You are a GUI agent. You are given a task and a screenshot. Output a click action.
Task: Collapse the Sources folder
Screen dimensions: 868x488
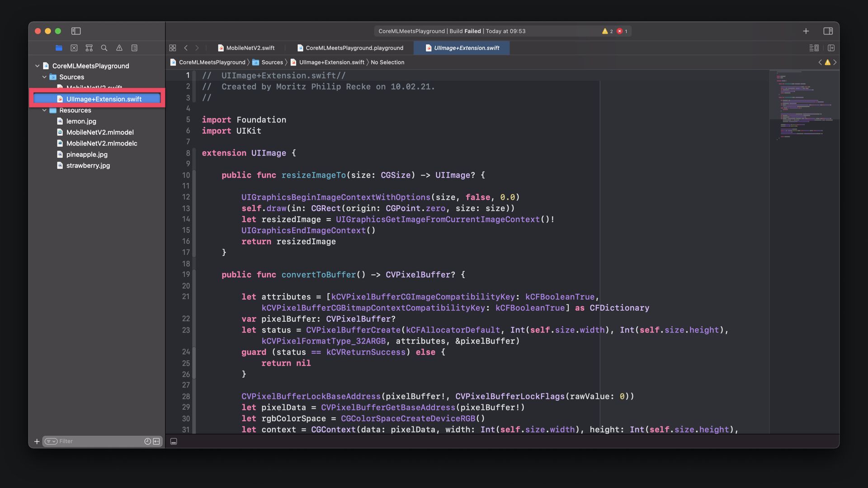tap(44, 77)
